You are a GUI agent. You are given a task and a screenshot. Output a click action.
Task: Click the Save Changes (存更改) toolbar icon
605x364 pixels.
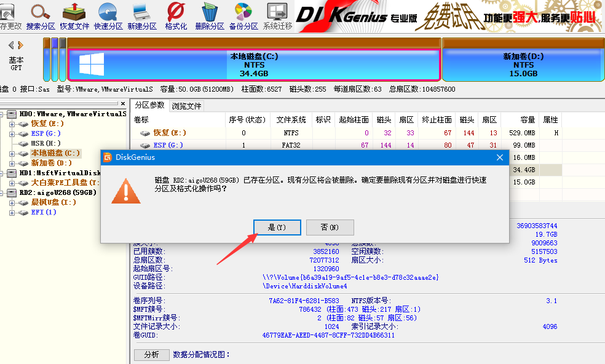pyautogui.click(x=10, y=16)
